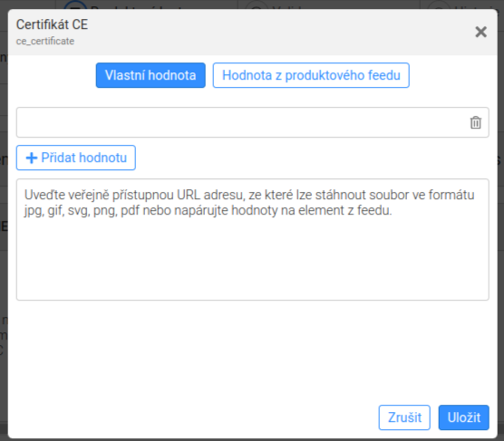The height and width of the screenshot is (441, 504).
Task: Delete the value with the trash icon
Action: tap(476, 122)
